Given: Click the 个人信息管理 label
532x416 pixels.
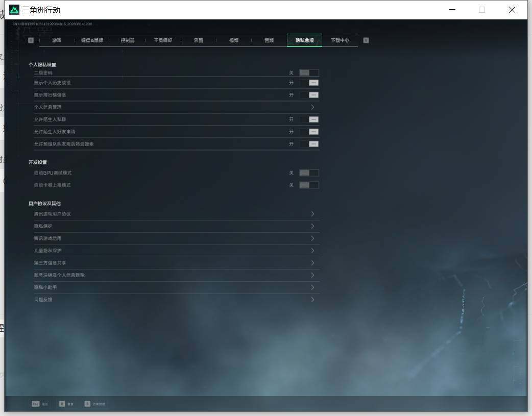Looking at the screenshot, I should [x=47, y=107].
